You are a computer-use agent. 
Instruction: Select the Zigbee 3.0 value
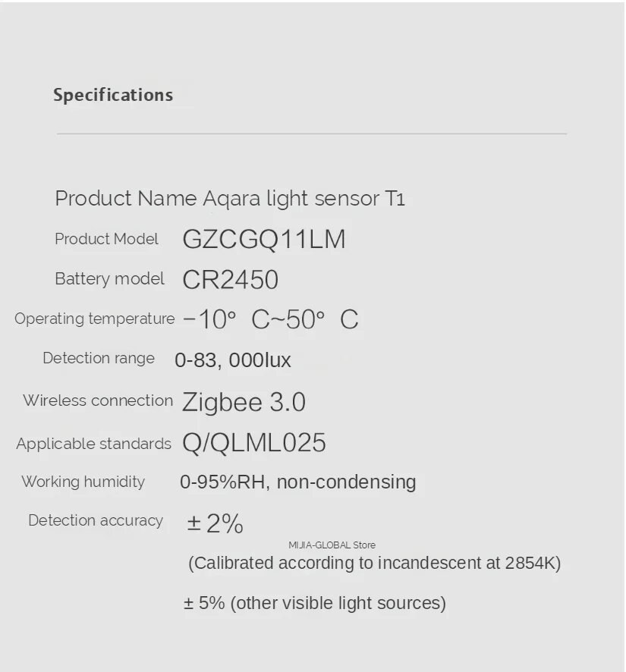click(244, 402)
